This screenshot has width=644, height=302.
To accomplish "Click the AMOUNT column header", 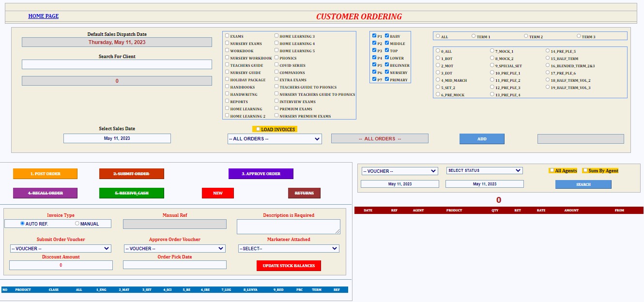I will coord(571,211).
